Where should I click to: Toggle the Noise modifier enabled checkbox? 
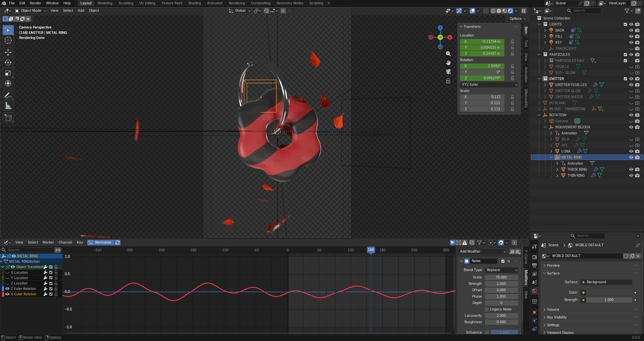pyautogui.click(x=503, y=261)
